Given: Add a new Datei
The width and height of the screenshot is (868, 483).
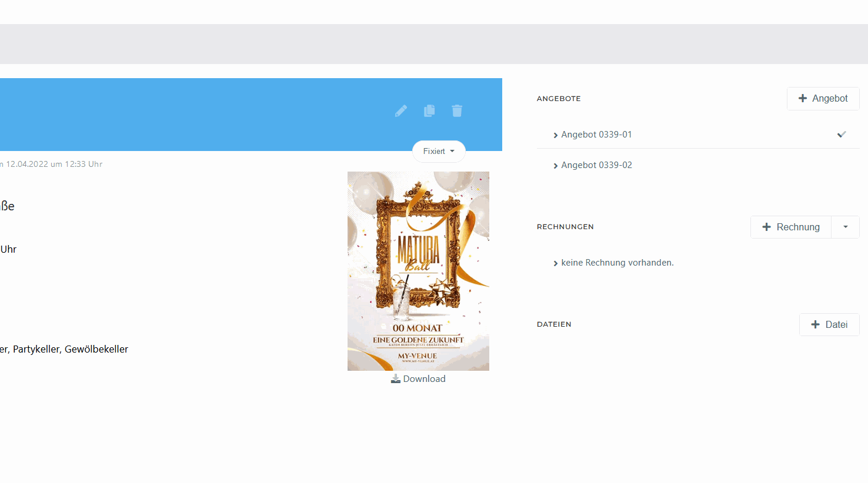Looking at the screenshot, I should click(x=829, y=324).
